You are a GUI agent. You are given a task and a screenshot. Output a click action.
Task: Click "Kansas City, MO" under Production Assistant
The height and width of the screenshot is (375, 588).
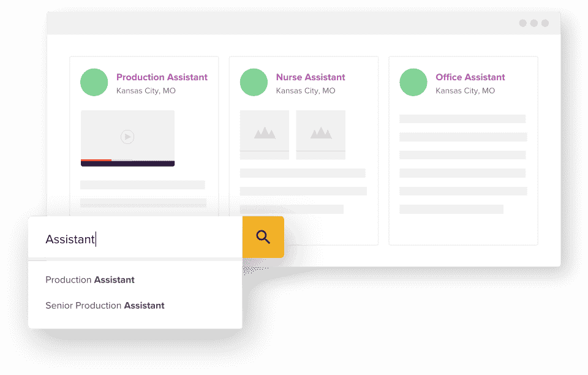point(146,91)
